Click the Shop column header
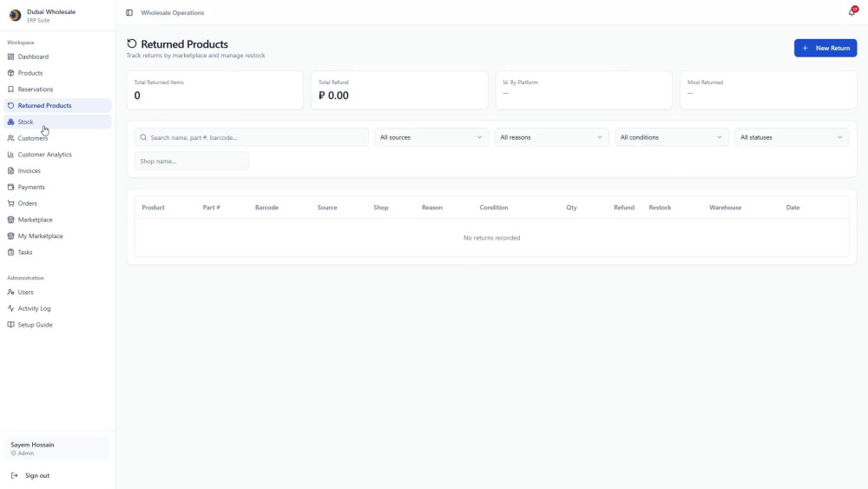868x489 pixels. tap(381, 208)
